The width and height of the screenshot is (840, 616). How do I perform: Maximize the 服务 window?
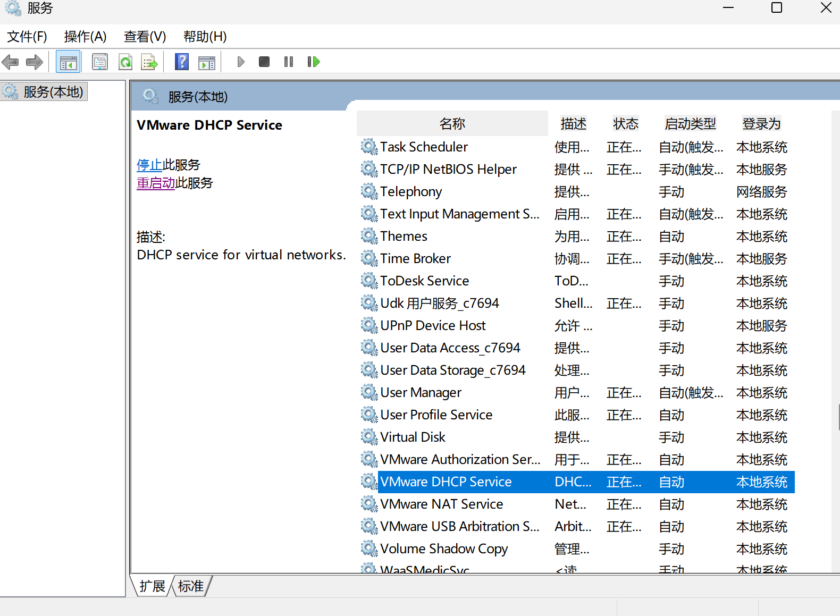tap(777, 8)
